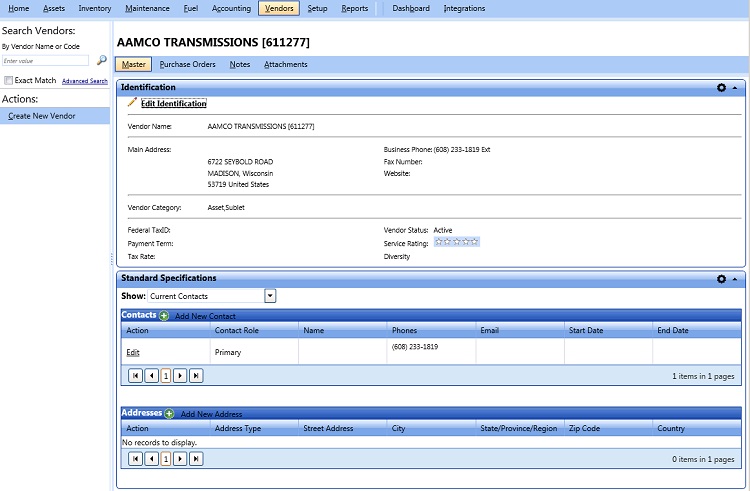This screenshot has height=491, width=750.
Task: Set service rating with the stars
Action: click(456, 242)
